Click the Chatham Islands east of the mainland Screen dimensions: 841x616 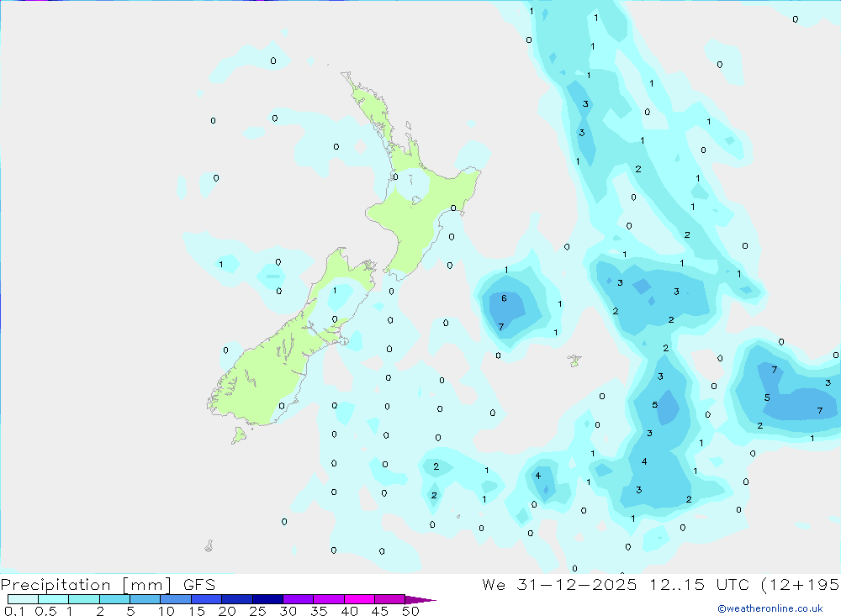pos(574,361)
